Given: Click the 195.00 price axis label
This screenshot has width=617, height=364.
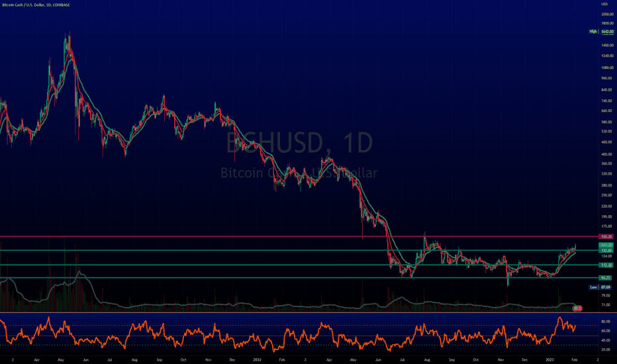Looking at the screenshot, I should click(x=607, y=217).
